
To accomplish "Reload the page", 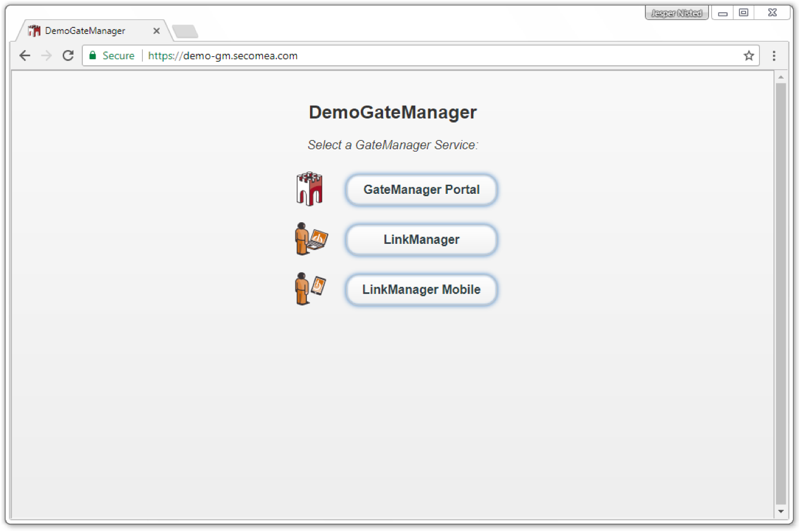I will coord(68,56).
